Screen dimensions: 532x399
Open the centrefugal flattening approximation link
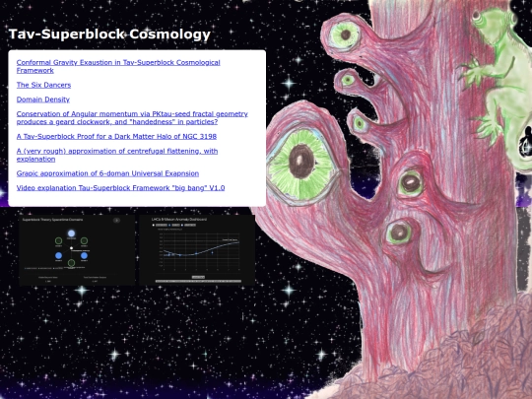point(117,155)
